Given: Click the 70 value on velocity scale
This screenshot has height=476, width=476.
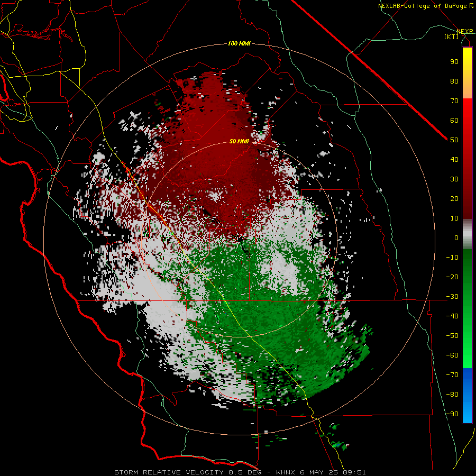Looking at the screenshot, I should coord(454,101).
